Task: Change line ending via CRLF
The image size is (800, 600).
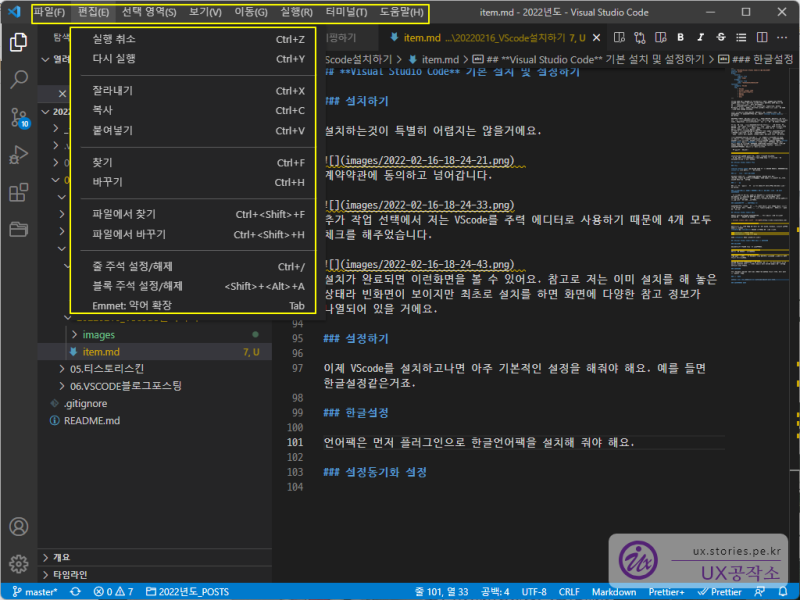Action: coord(569,591)
